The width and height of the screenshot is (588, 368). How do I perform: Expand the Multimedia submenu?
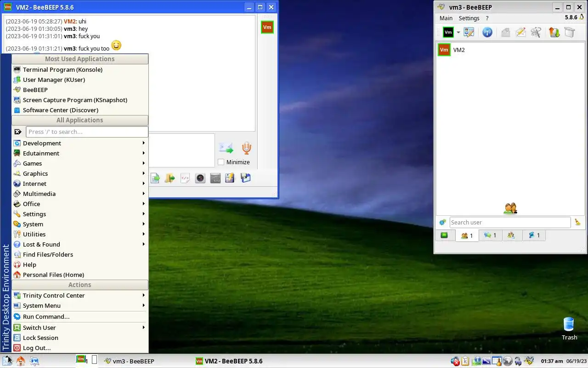coord(80,194)
